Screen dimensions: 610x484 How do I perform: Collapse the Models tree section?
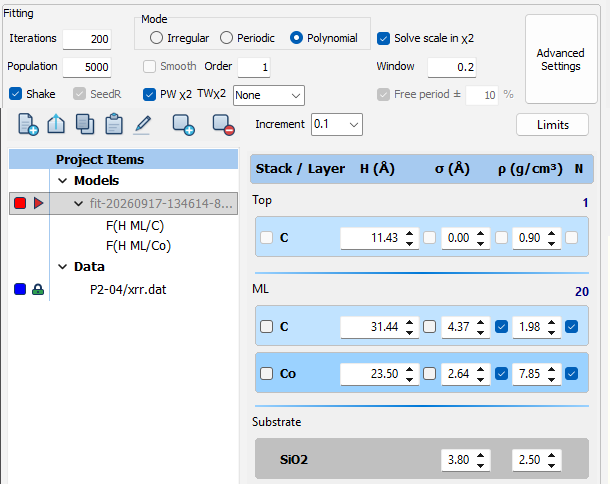pyautogui.click(x=62, y=181)
